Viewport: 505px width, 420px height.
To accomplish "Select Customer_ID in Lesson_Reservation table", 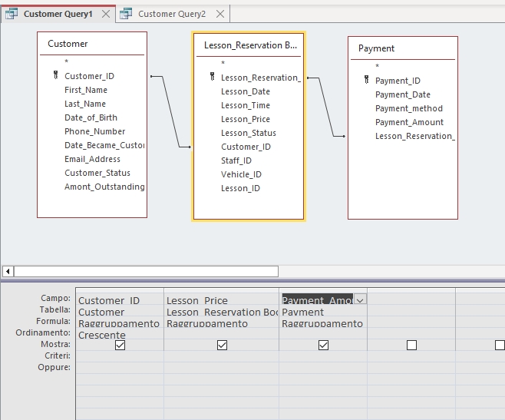I will (x=246, y=147).
